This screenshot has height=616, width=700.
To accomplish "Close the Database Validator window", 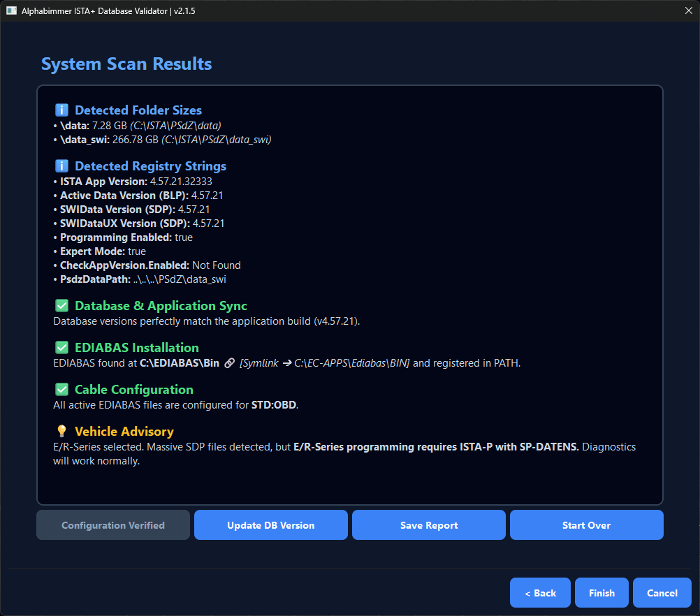I will (688, 10).
